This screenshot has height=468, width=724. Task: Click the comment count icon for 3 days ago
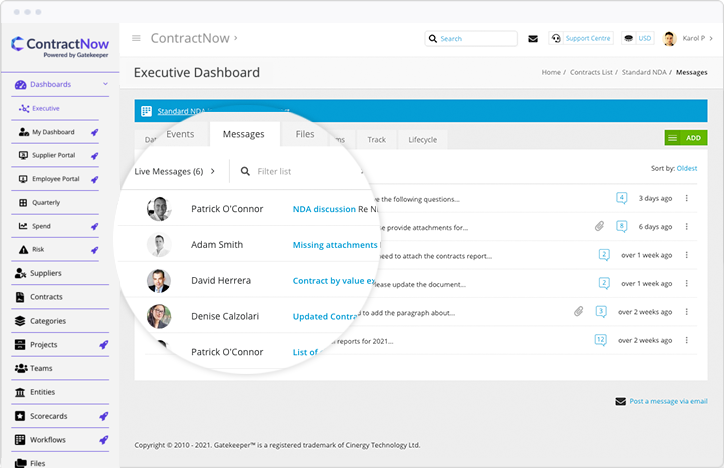[621, 198]
